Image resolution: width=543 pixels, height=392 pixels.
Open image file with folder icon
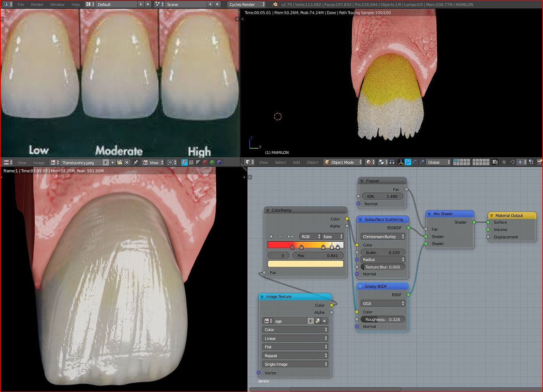tap(120, 162)
